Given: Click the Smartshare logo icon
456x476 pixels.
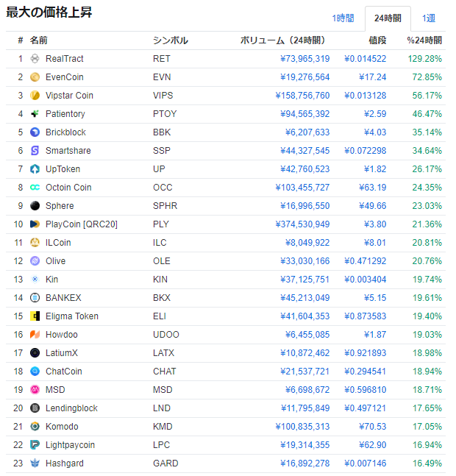Looking at the screenshot, I should [35, 151].
